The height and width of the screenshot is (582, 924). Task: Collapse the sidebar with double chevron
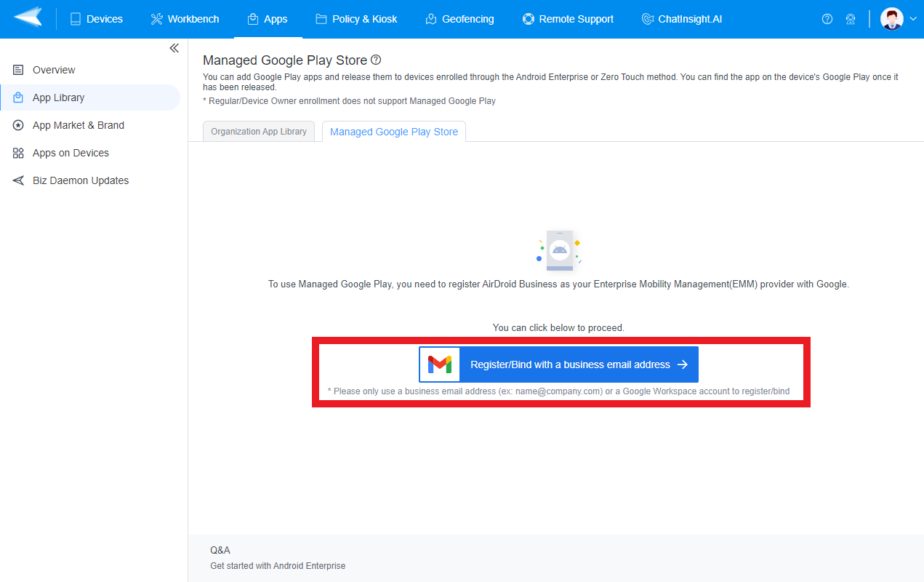click(174, 48)
